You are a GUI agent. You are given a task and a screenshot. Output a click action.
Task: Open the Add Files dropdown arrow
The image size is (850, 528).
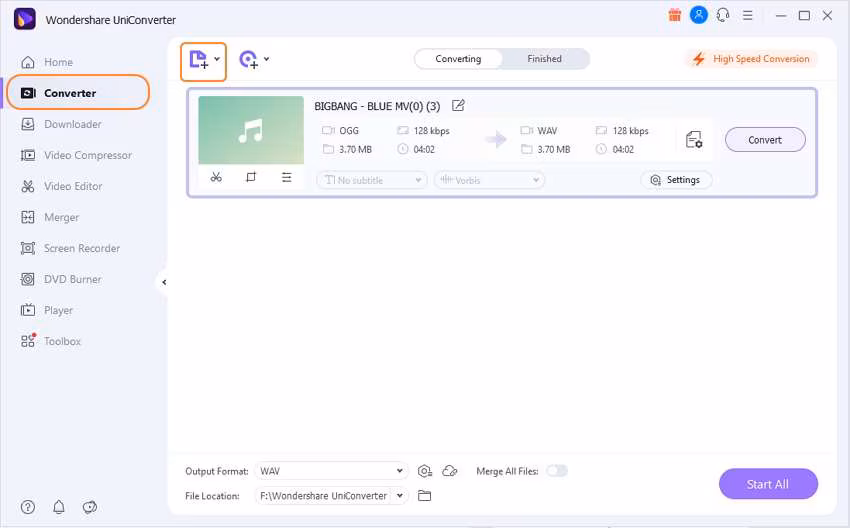[x=217, y=59]
